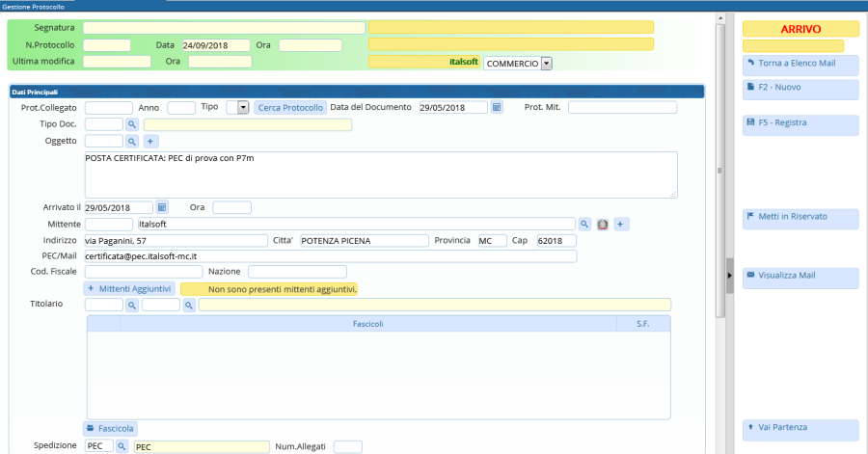Open the COMMERCIO dropdown selector
868x454 pixels.
coord(546,63)
